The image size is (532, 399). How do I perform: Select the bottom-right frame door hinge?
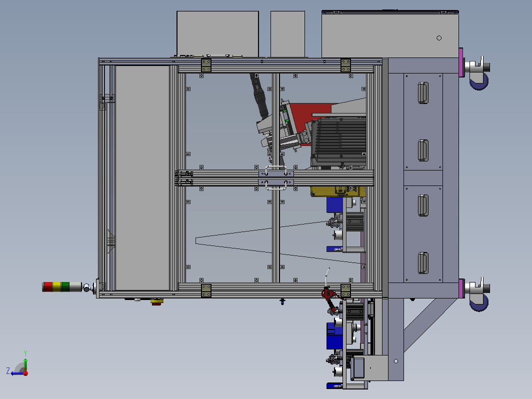tap(345, 290)
